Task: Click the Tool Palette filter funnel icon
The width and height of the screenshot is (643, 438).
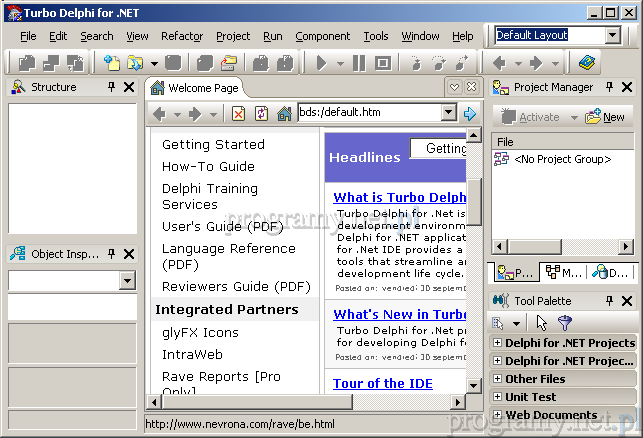Action: click(x=565, y=323)
